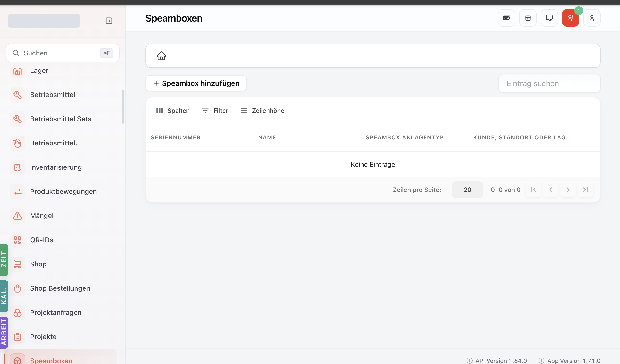Click the App Version info icon
Image resolution: width=620 pixels, height=364 pixels.
[x=541, y=361]
